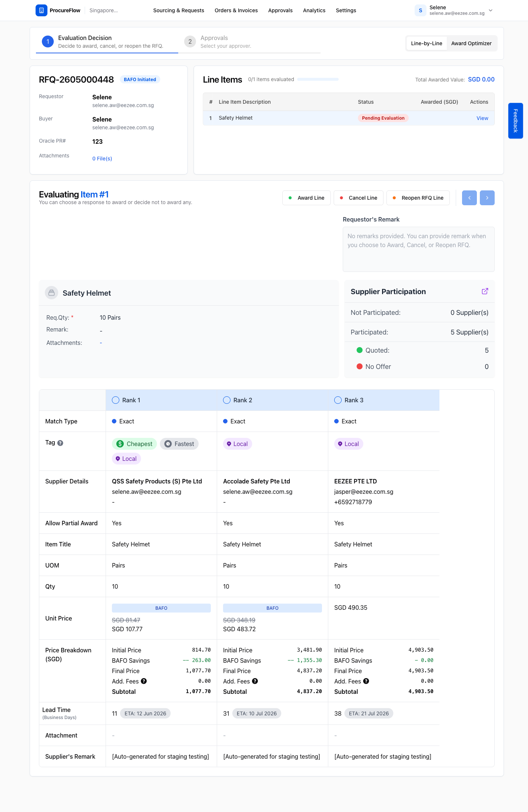
Task: Click Add. Fees info icon under Rank 1
Action: point(144,681)
